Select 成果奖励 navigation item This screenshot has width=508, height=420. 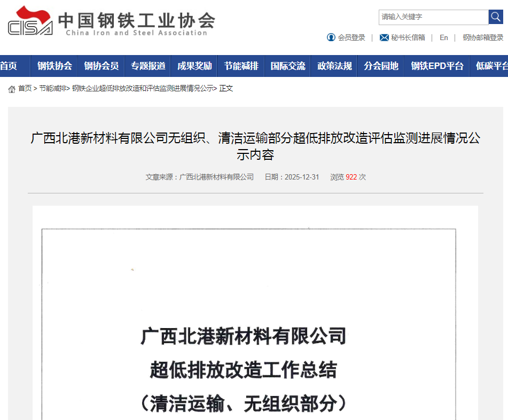[194, 66]
